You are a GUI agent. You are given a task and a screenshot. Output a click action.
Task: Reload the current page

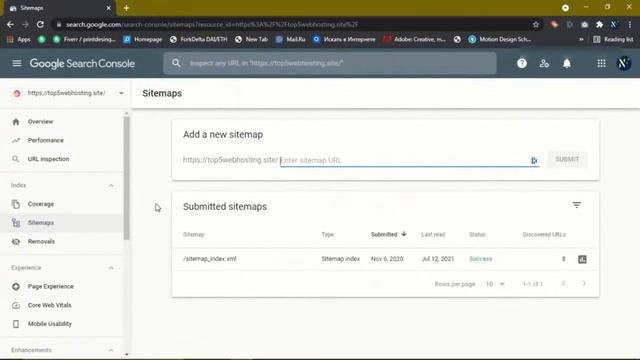click(40, 24)
